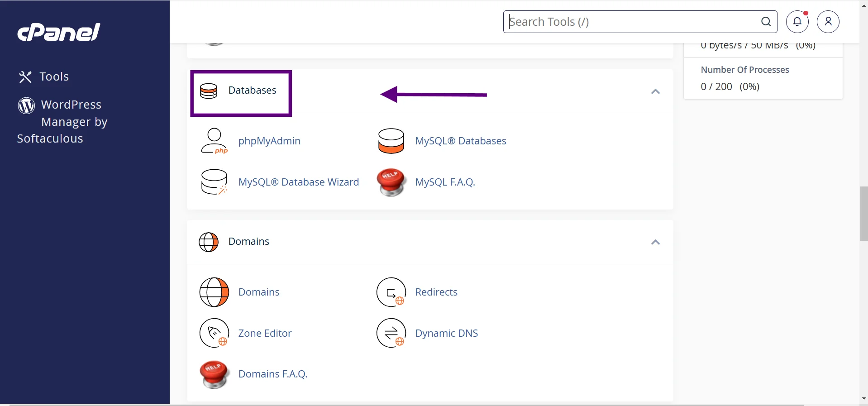
Task: Click the cPanel logo
Action: click(59, 32)
